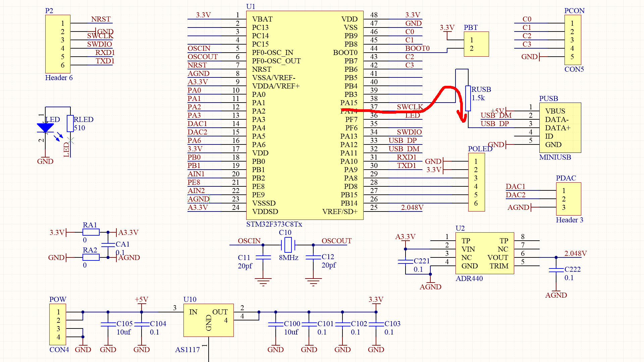Click the 8MHz crystal symbol C10

coord(288,245)
